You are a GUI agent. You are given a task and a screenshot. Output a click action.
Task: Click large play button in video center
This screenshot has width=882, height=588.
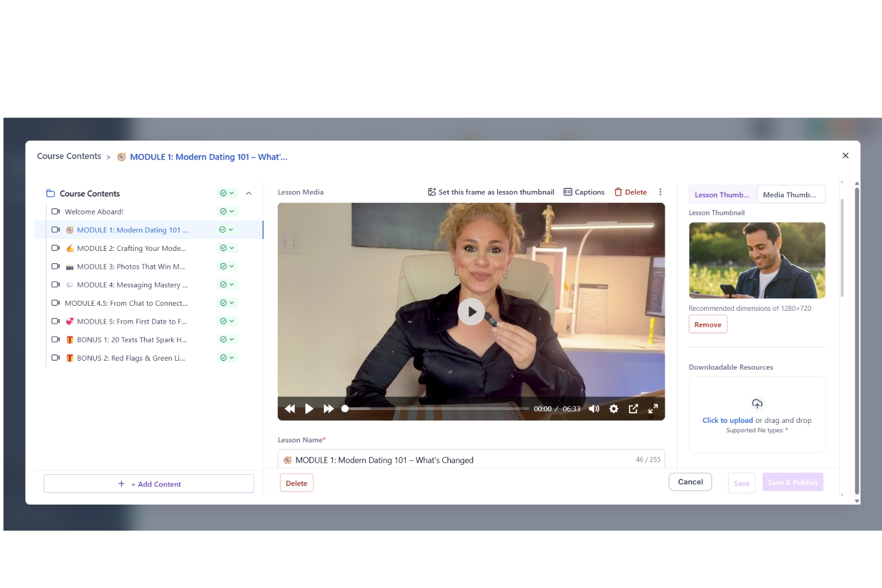[x=471, y=312]
